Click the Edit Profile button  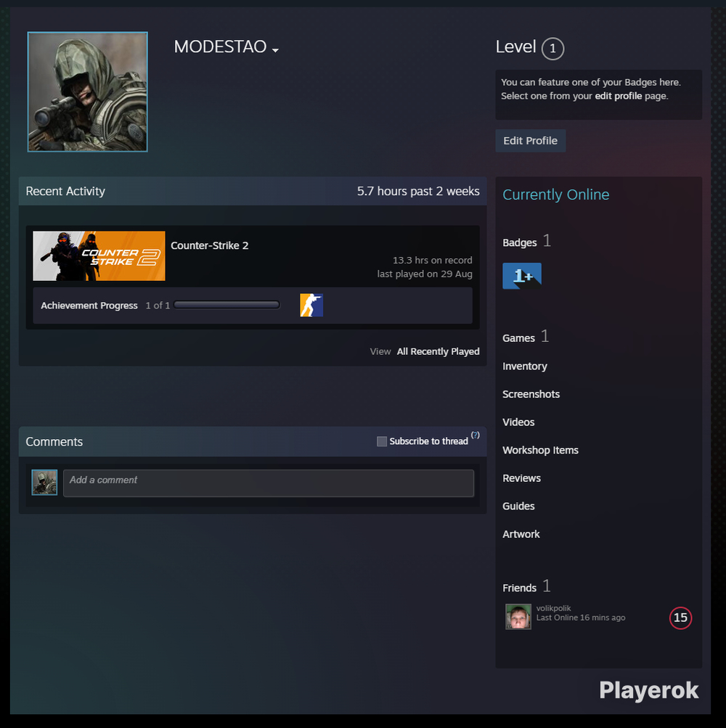coord(530,141)
